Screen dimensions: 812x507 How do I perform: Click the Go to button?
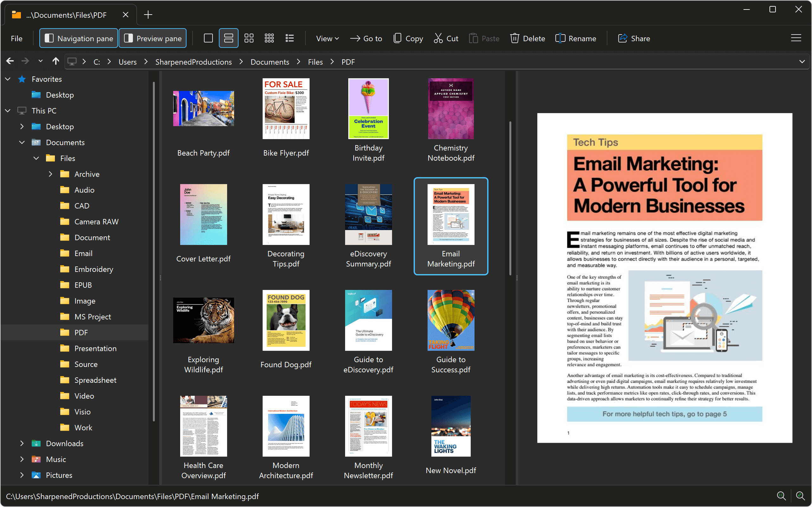(366, 38)
